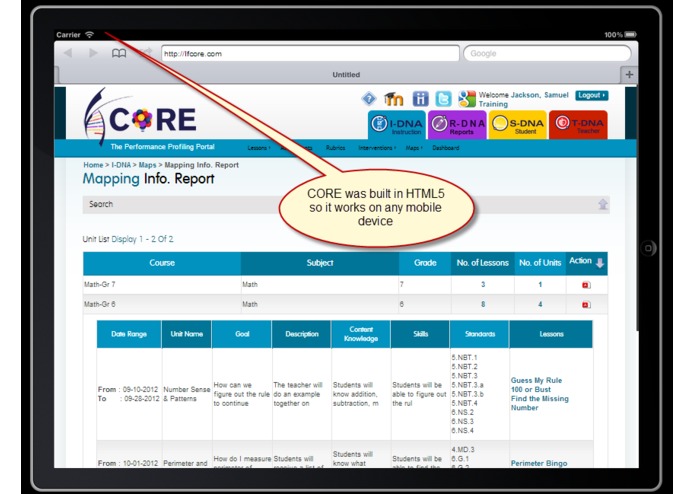Viewport: 695px width, 494px height.
Task: Click the Content Knowledge column header
Action: (361, 334)
